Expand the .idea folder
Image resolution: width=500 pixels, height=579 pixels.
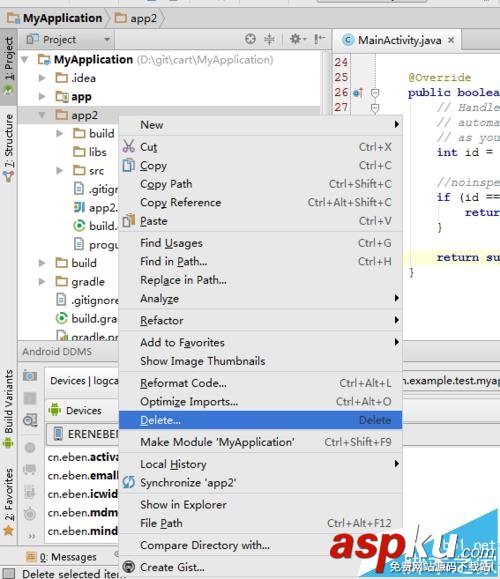tap(42, 78)
